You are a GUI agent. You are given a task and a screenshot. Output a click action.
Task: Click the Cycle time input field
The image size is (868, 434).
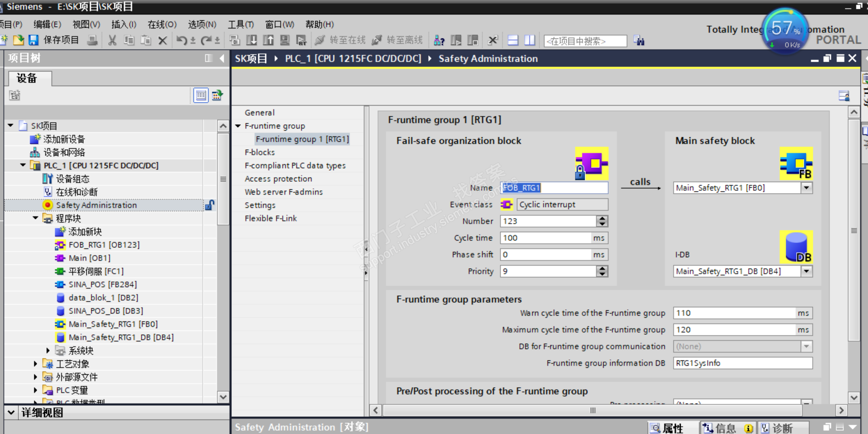pyautogui.click(x=545, y=238)
